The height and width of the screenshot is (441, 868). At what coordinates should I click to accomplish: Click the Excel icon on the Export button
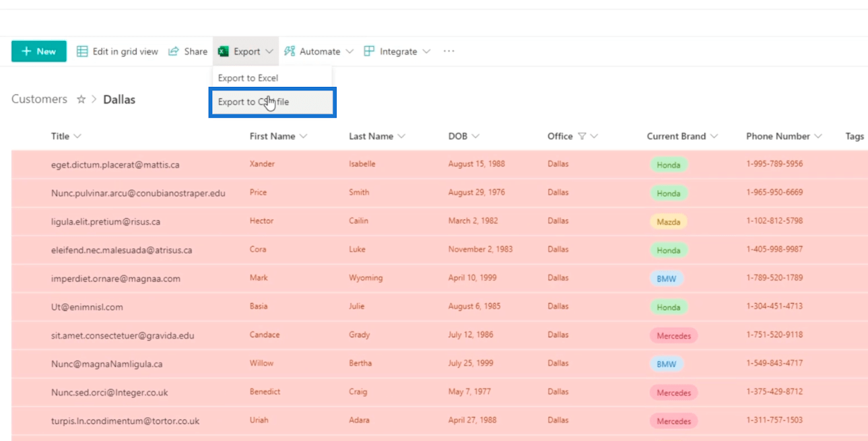224,52
